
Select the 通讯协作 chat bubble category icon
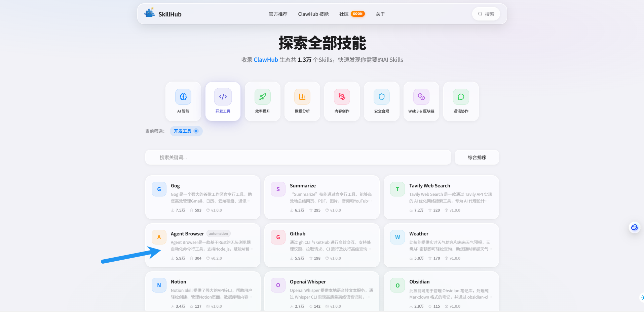click(461, 97)
